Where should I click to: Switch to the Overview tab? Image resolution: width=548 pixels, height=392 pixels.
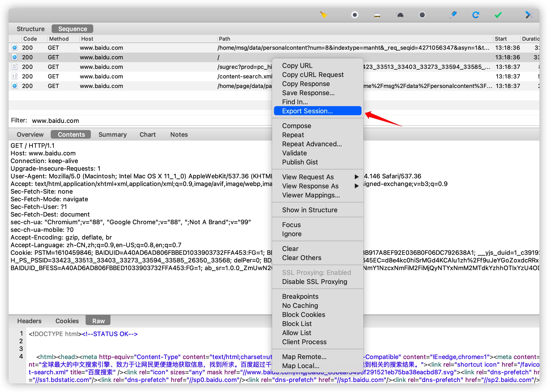coord(30,135)
